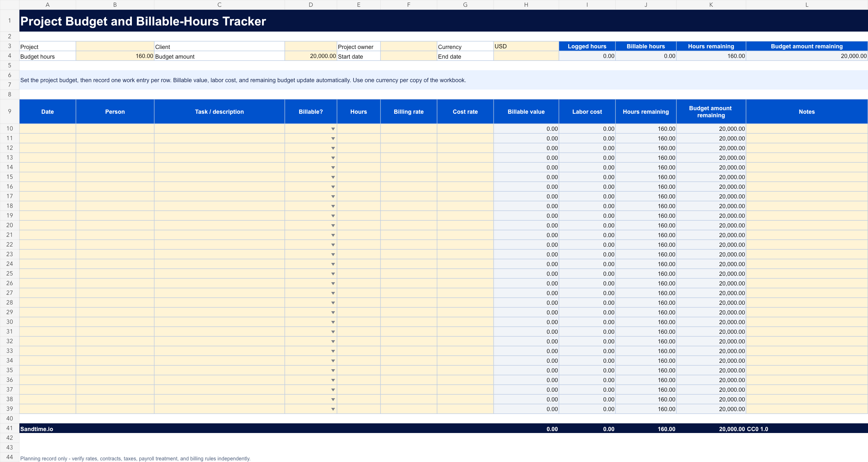Select the Billable value 0.00 in row 20

pyautogui.click(x=526, y=225)
